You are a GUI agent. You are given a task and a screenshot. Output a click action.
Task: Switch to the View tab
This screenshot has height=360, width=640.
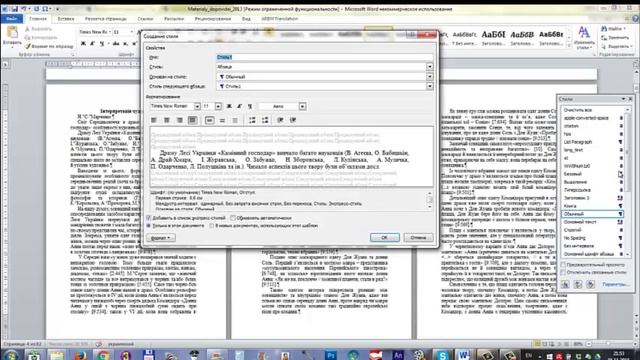tap(246, 19)
